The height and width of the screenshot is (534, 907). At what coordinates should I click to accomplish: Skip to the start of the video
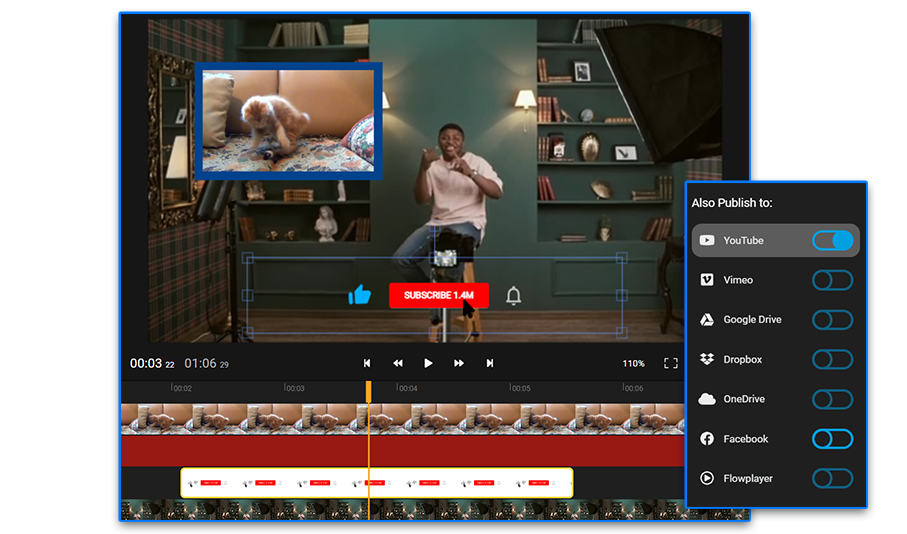[367, 363]
